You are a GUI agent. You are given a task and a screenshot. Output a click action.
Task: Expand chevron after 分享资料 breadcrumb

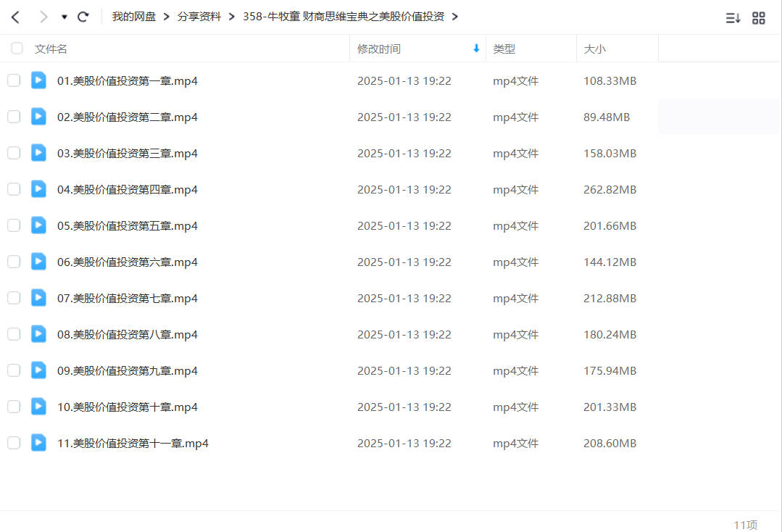(x=232, y=17)
